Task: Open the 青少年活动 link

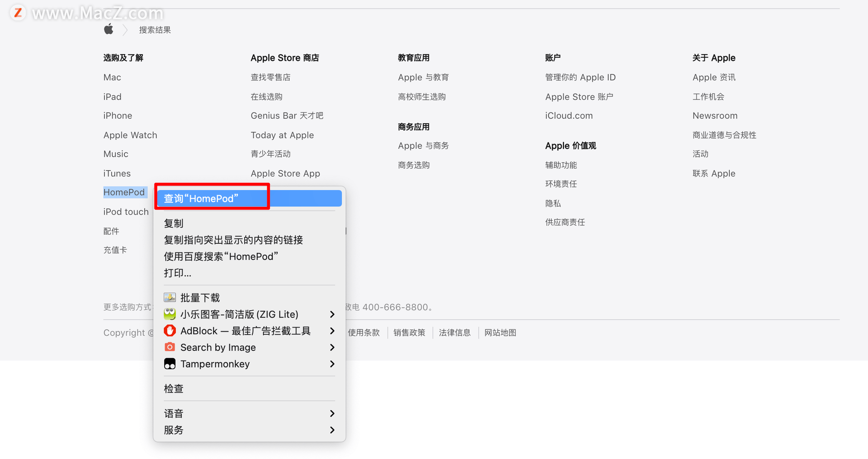Action: (x=271, y=154)
